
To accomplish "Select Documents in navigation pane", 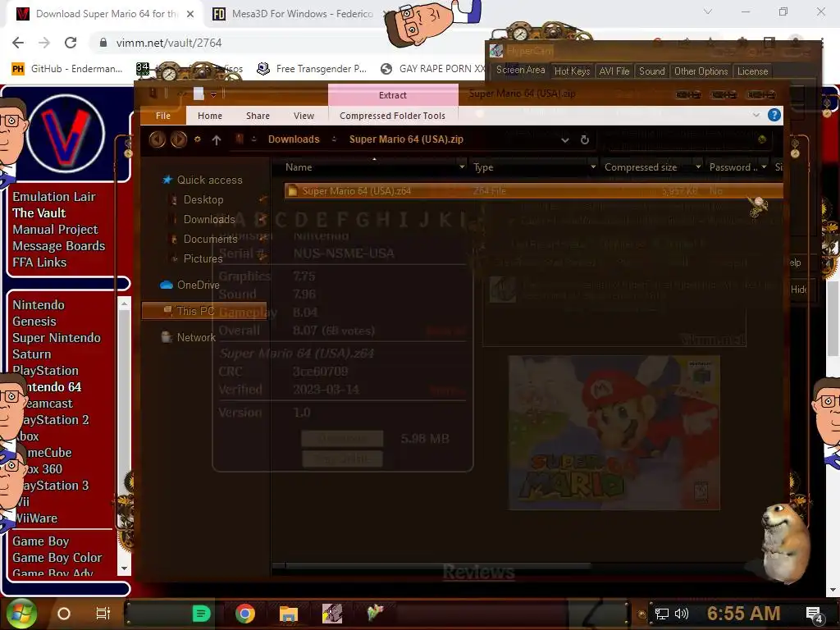I will tap(210, 239).
